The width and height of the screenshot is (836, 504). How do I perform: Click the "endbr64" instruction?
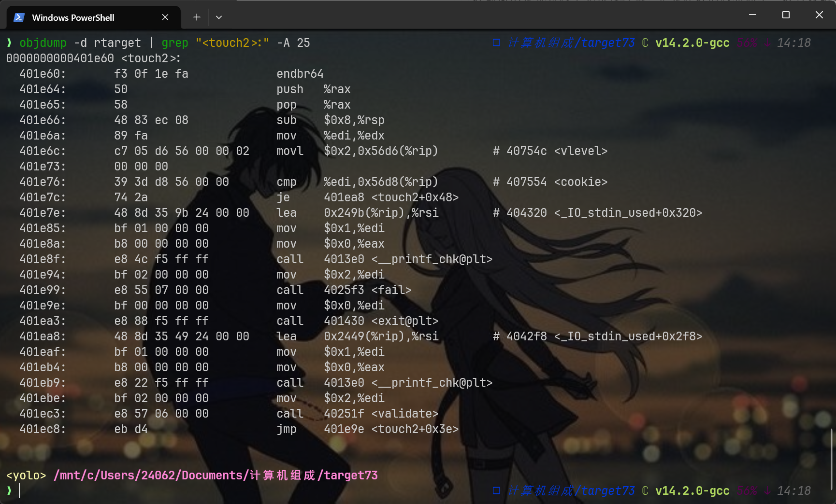point(300,74)
